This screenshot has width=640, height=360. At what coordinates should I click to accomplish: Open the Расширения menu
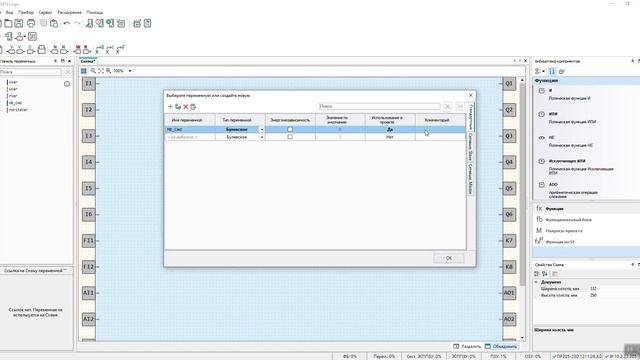[x=69, y=12]
